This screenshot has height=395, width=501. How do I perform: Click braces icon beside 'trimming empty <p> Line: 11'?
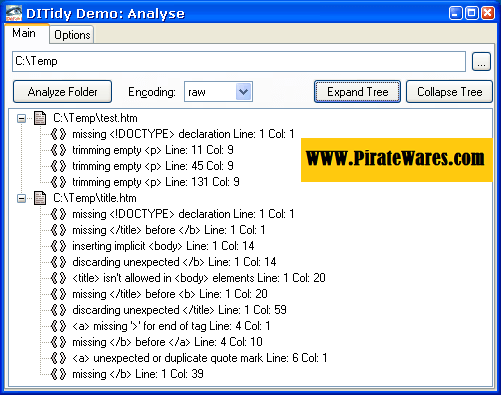(58, 150)
